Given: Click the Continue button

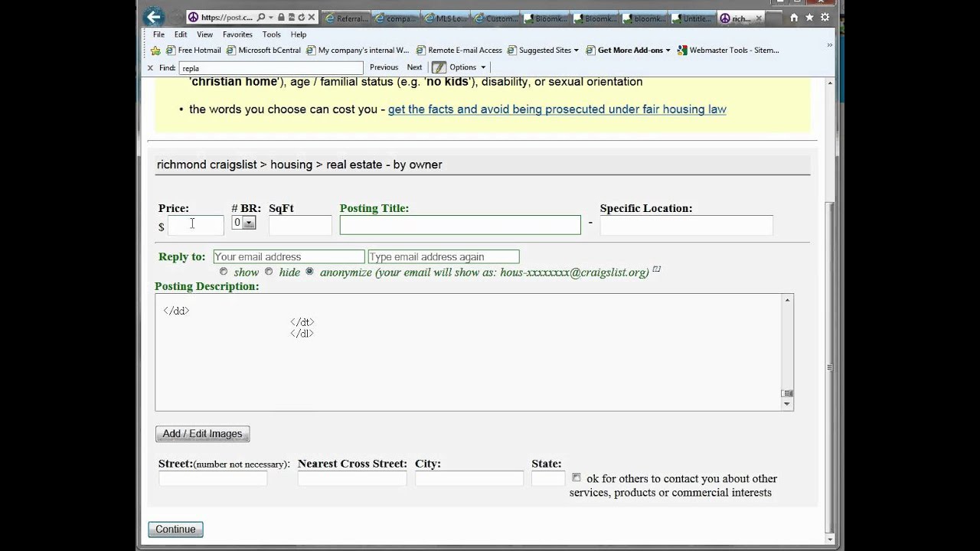Looking at the screenshot, I should tap(175, 529).
